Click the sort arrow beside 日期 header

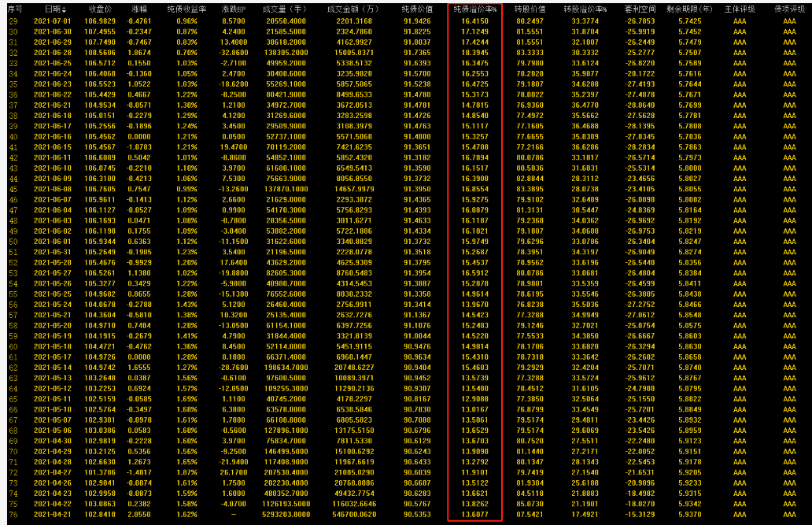click(x=65, y=9)
